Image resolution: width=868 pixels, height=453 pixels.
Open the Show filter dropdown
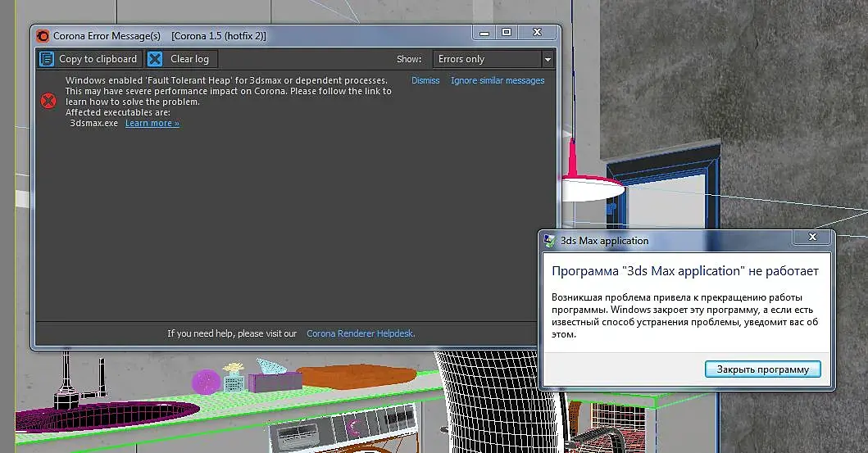[493, 59]
